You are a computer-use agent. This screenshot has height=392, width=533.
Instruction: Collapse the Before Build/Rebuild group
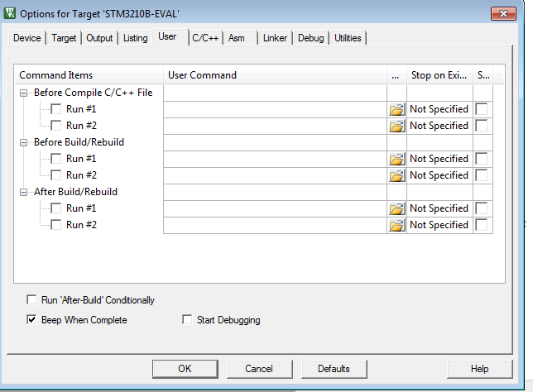point(24,142)
